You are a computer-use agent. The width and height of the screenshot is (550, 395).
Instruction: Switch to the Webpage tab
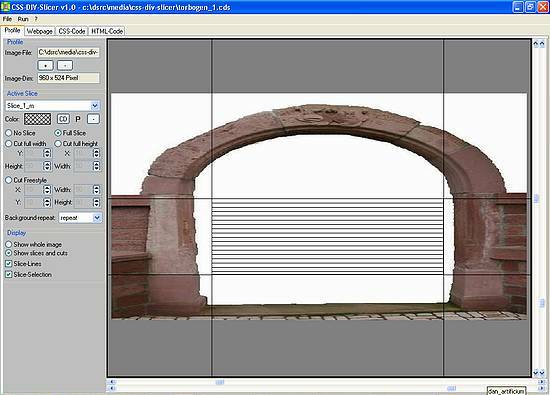[40, 31]
